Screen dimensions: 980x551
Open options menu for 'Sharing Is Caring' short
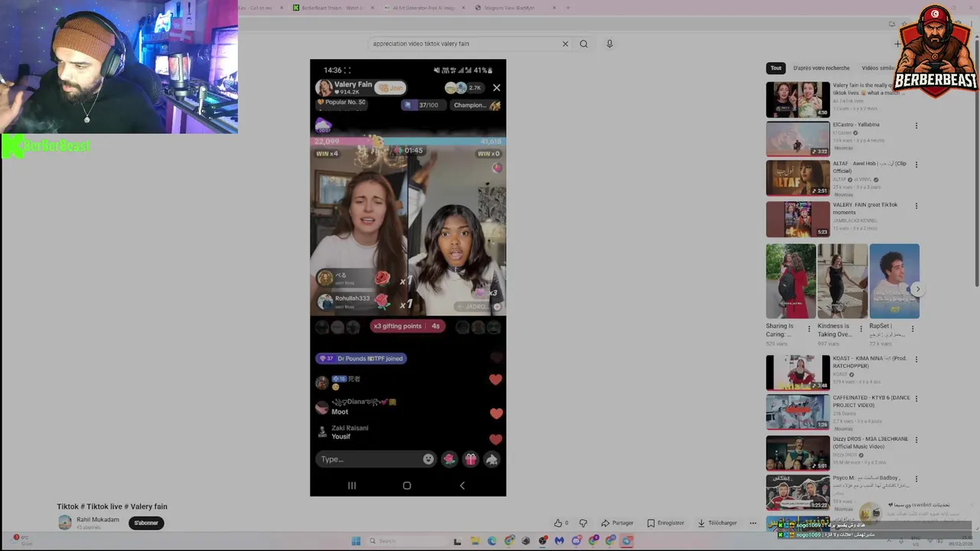pos(808,329)
